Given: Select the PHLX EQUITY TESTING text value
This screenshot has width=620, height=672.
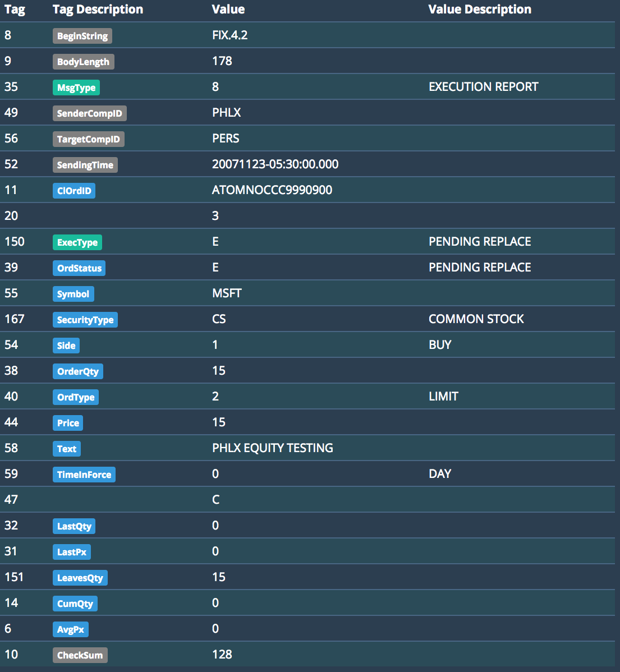Looking at the screenshot, I should coord(273,448).
